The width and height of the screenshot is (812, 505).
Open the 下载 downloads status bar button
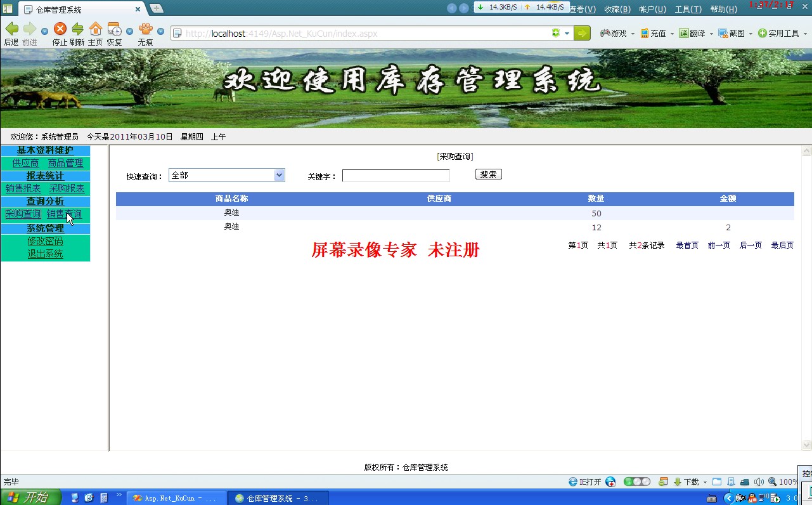point(686,482)
